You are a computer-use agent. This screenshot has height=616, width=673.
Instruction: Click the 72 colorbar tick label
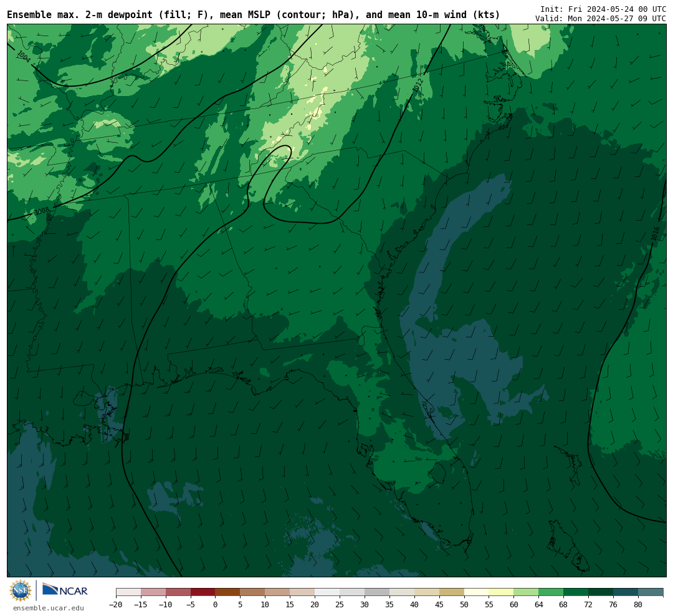(x=589, y=605)
